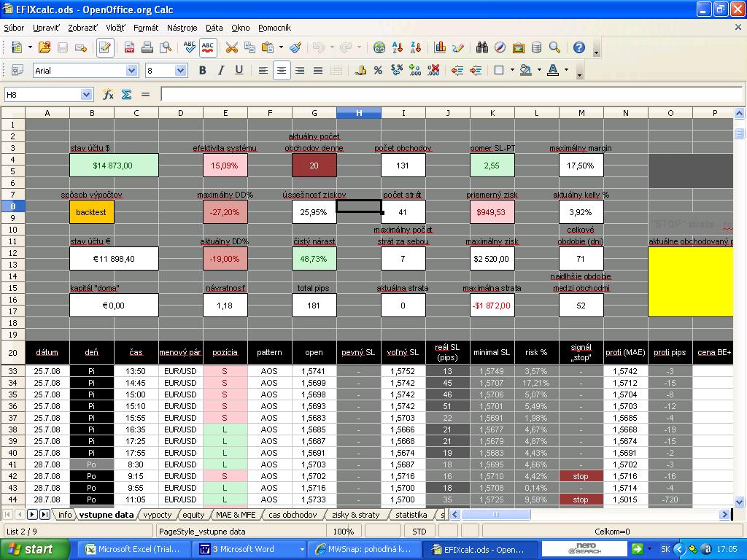Open the Font Name dropdown showing Arial
The image size is (747, 560).
[x=131, y=71]
